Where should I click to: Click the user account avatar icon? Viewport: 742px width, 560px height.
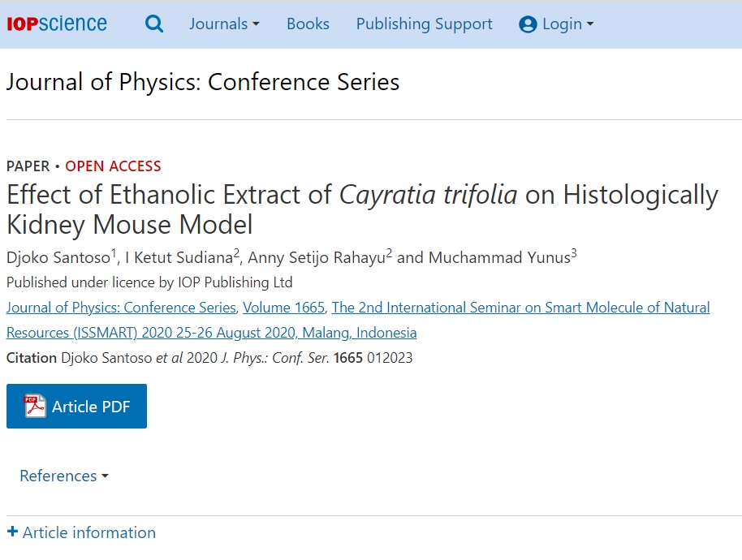528,24
